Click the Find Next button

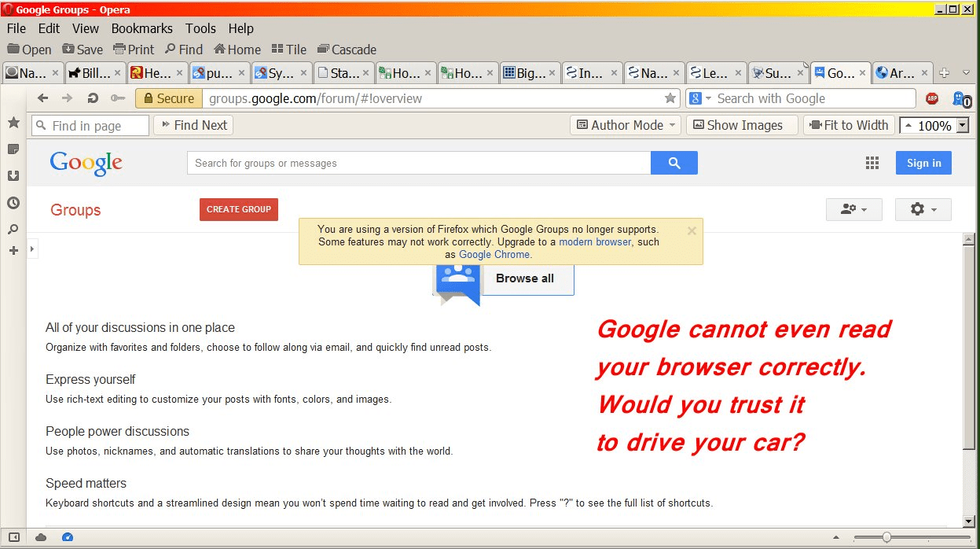point(193,125)
